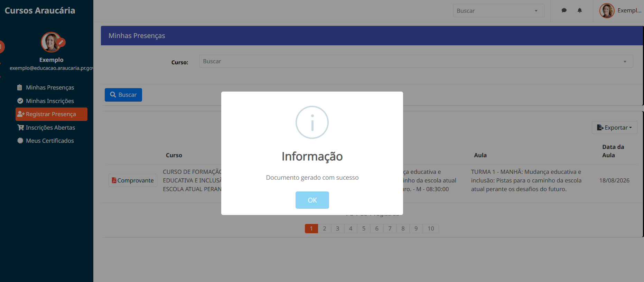Image resolution: width=644 pixels, height=282 pixels.
Task: Open the top bar user avatar
Action: coord(607,11)
